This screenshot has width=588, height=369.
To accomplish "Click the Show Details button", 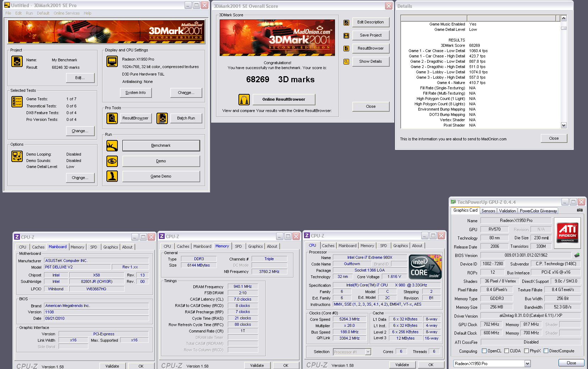I will (370, 61).
